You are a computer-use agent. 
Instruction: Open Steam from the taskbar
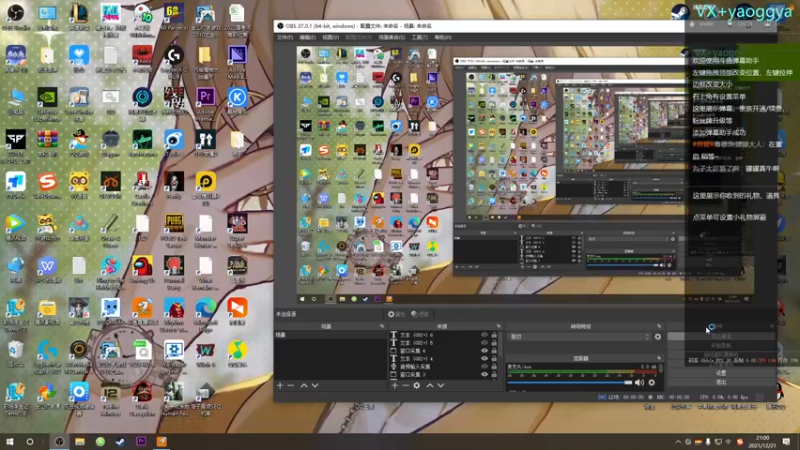point(120,441)
